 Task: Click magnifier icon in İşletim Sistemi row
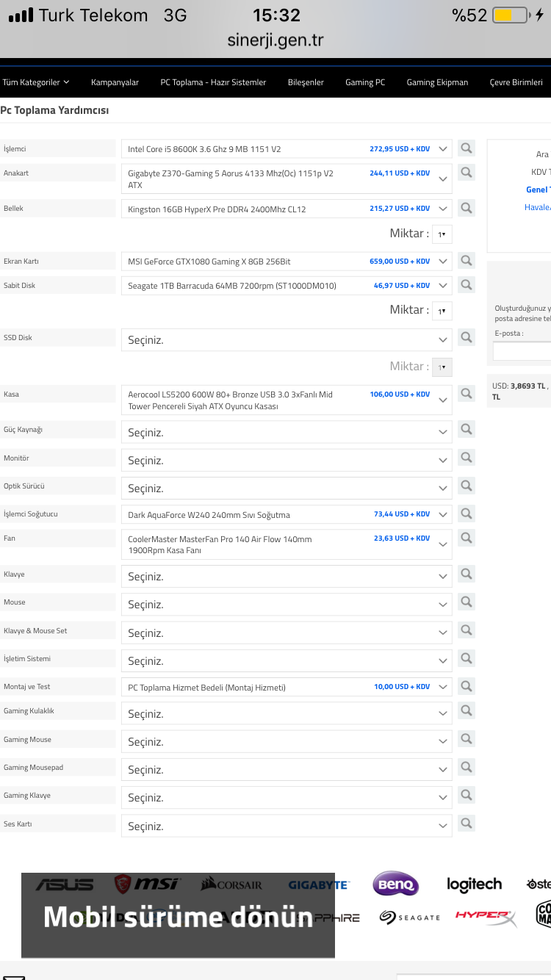[x=466, y=658]
